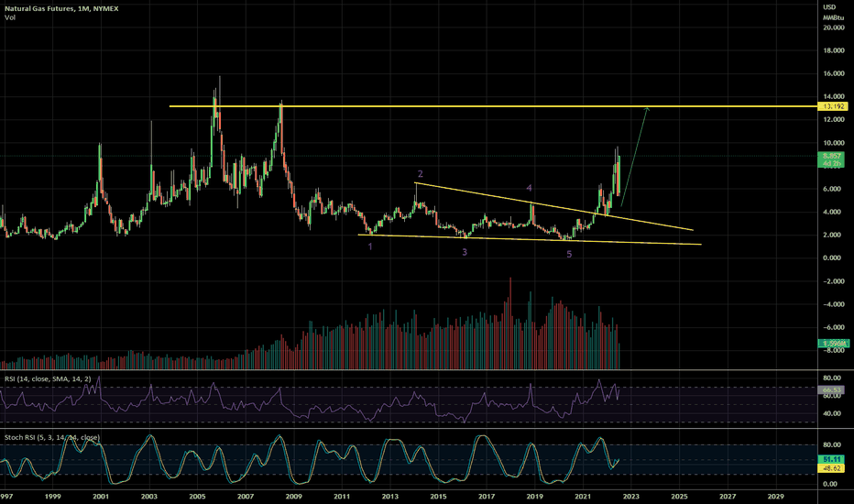Viewport: 854px width, 504px height.
Task: Click the MMBtu unit label
Action: point(833,18)
